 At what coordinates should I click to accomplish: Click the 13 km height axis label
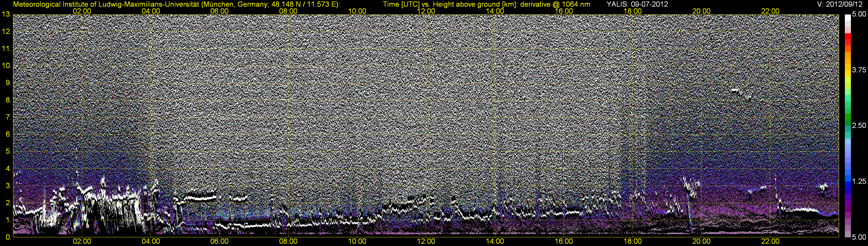coord(7,14)
